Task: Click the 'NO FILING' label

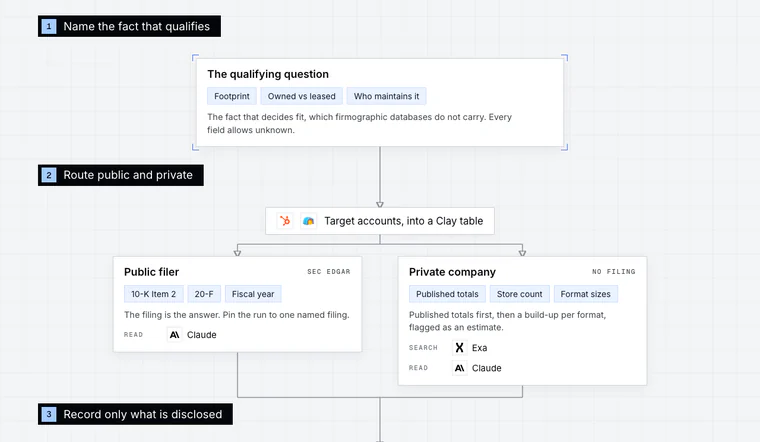Action: (x=614, y=272)
